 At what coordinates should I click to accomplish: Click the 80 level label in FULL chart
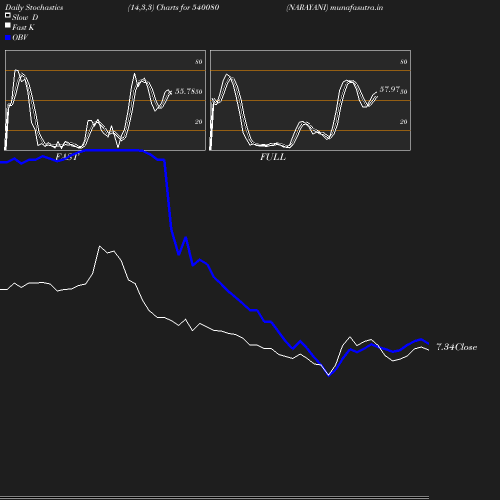tap(404, 62)
